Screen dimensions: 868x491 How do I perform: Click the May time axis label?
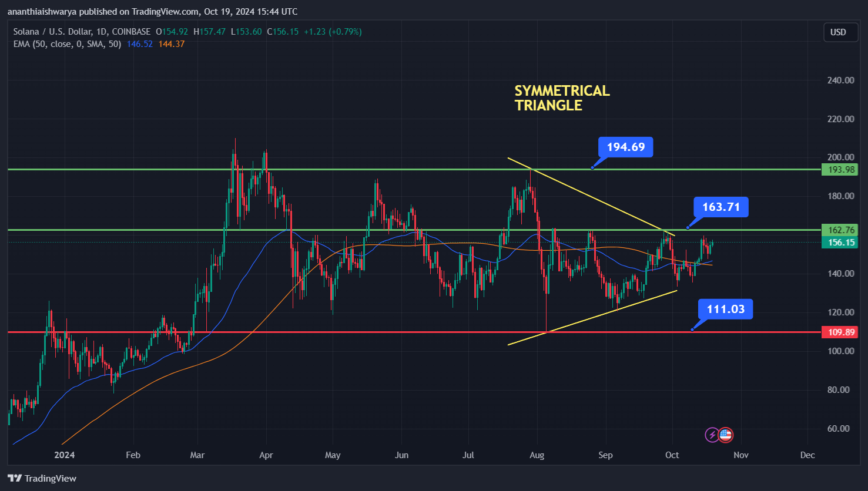(333, 455)
